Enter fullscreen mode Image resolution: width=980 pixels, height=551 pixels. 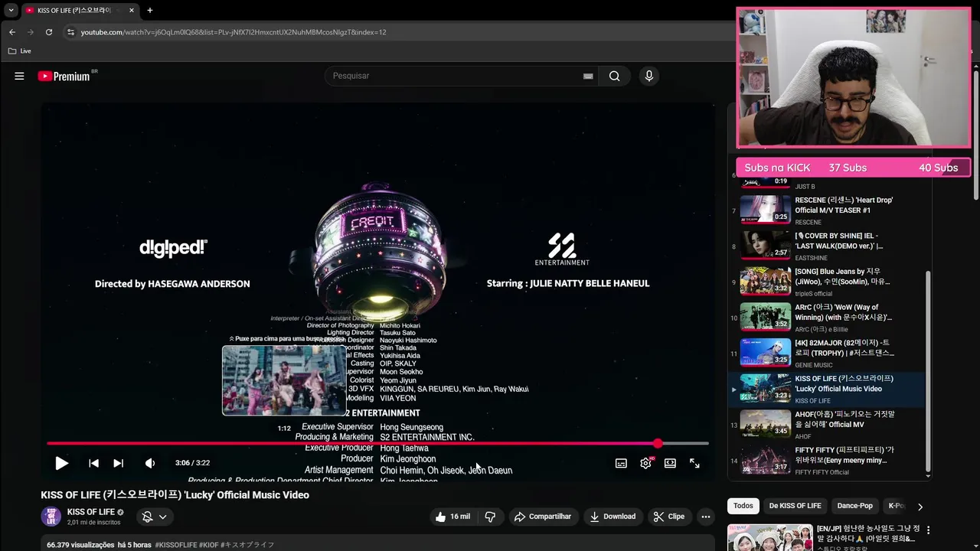coord(694,463)
